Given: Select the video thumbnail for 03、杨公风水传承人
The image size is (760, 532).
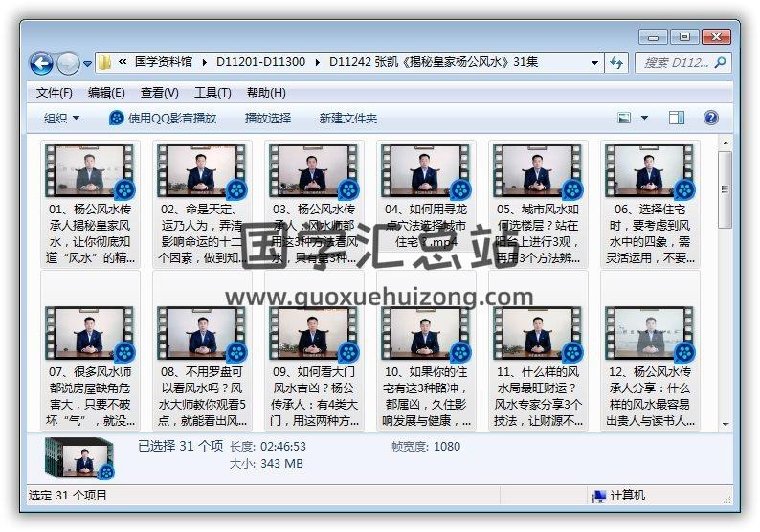Looking at the screenshot, I should tap(313, 170).
